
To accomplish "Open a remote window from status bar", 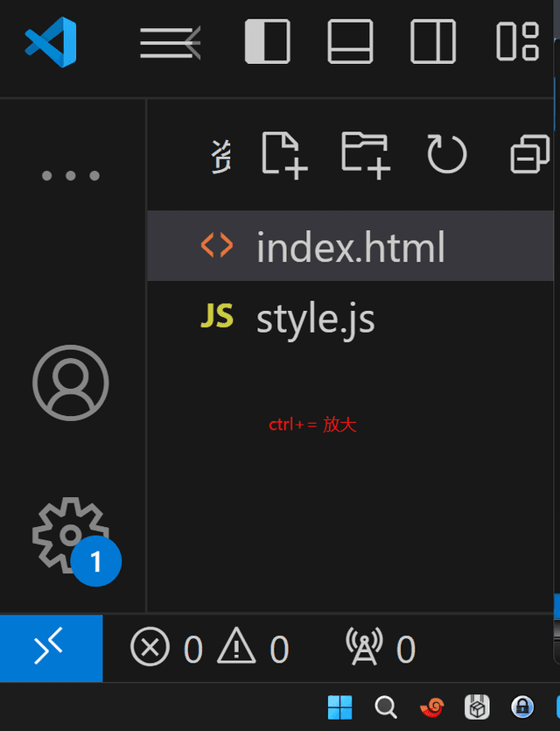I will click(x=51, y=649).
